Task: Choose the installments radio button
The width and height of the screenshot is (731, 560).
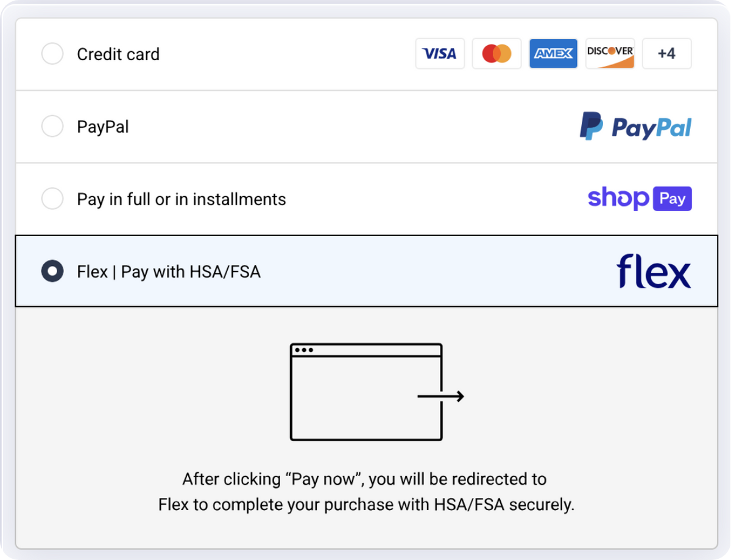Action: [52, 198]
